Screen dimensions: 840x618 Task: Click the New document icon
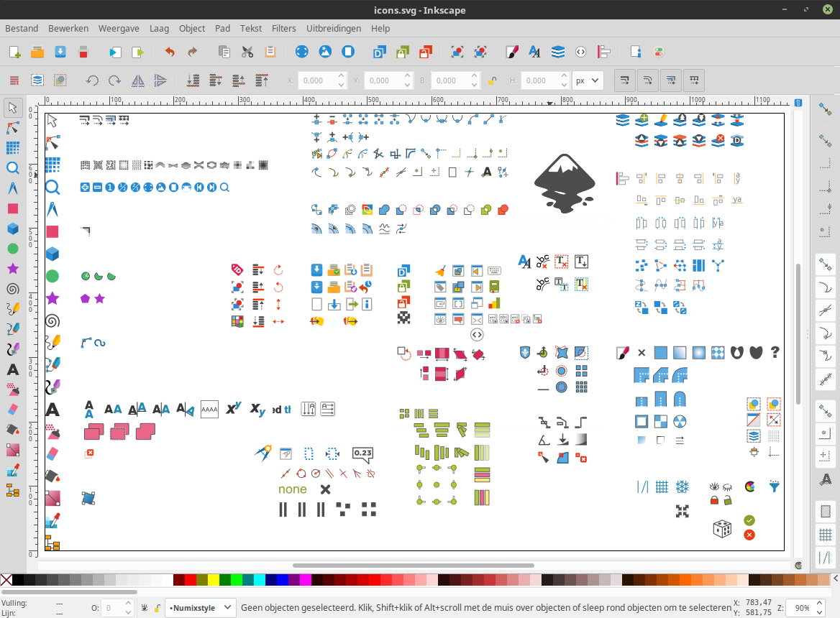pyautogui.click(x=15, y=52)
